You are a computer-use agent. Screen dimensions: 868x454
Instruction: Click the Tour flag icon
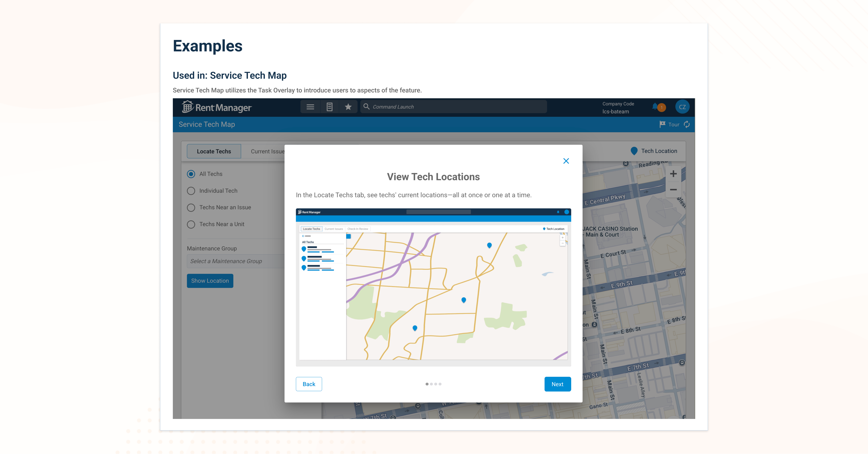coord(662,124)
